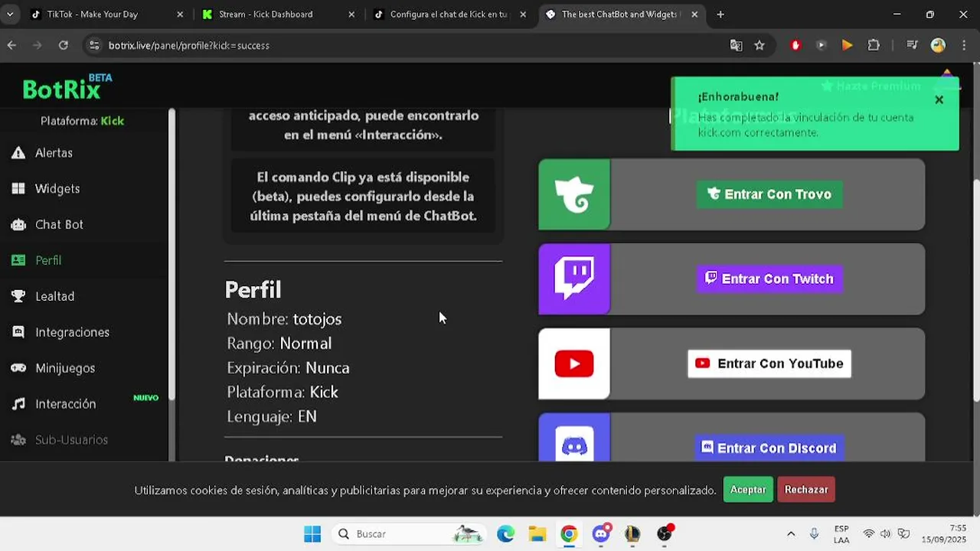Sign in with Entrar Con Trovo
The height and width of the screenshot is (551, 980).
(769, 194)
